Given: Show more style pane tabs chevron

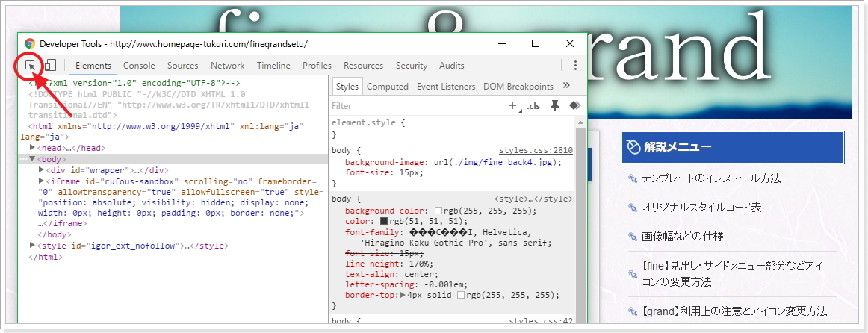Looking at the screenshot, I should pyautogui.click(x=566, y=86).
